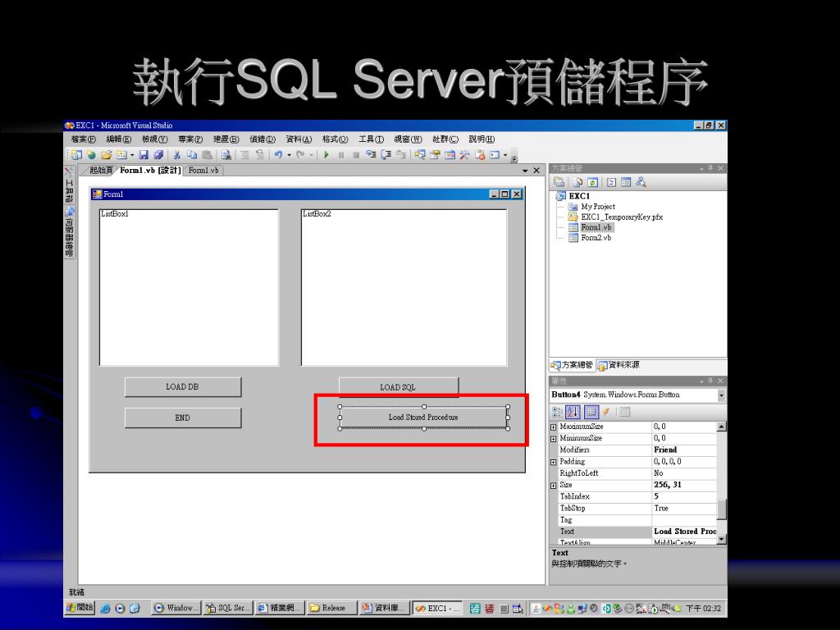The image size is (840, 630).
Task: Click the Properties grid scrollbar down arrow
Action: click(x=722, y=539)
